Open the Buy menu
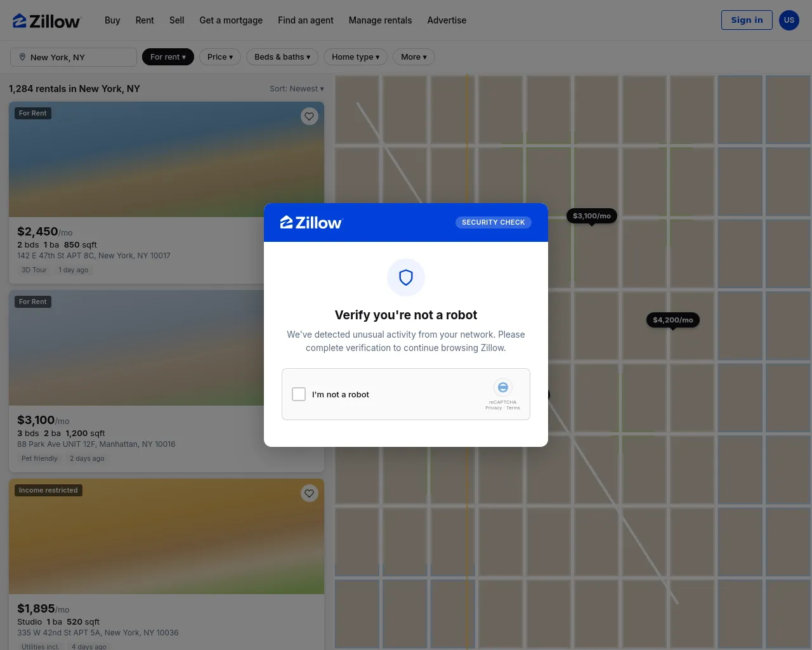812x650 pixels. point(112,20)
